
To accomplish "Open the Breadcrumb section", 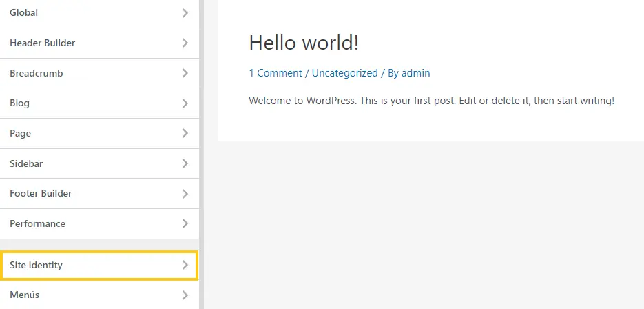I will [99, 73].
